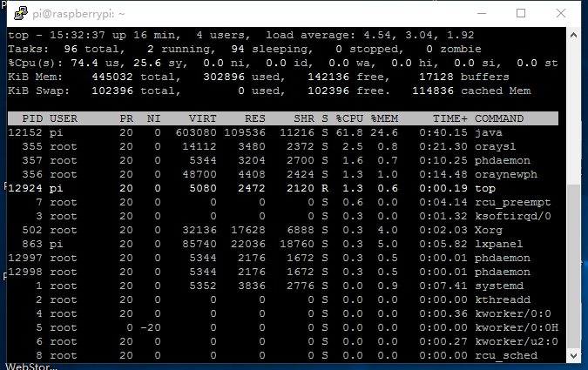This screenshot has height=370, width=588.
Task: Click the kworker/0:0H command name
Action: click(517, 327)
